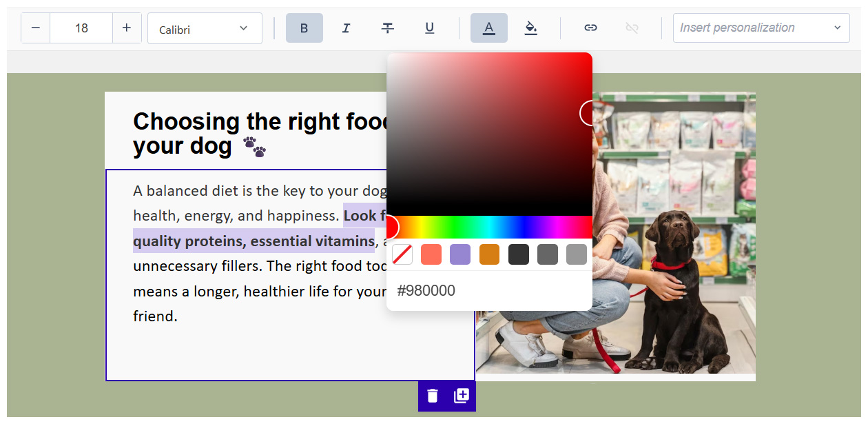Toggle bold formatting

[304, 28]
